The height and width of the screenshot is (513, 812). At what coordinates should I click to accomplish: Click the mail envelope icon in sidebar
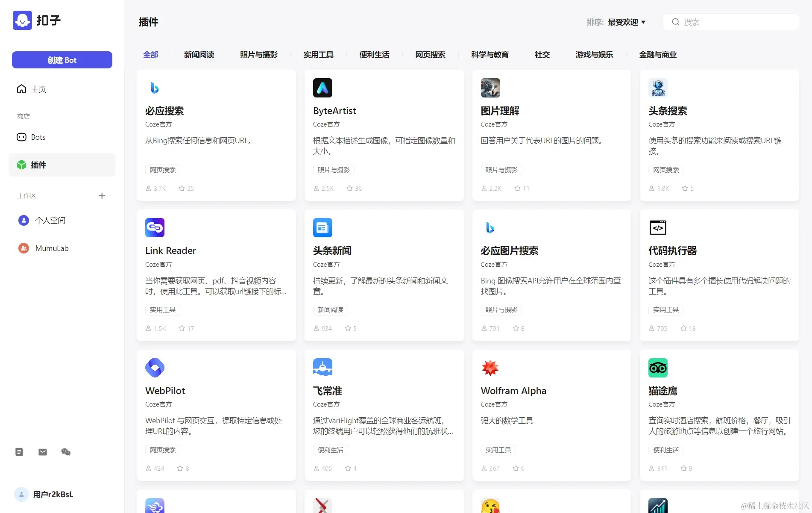click(43, 452)
